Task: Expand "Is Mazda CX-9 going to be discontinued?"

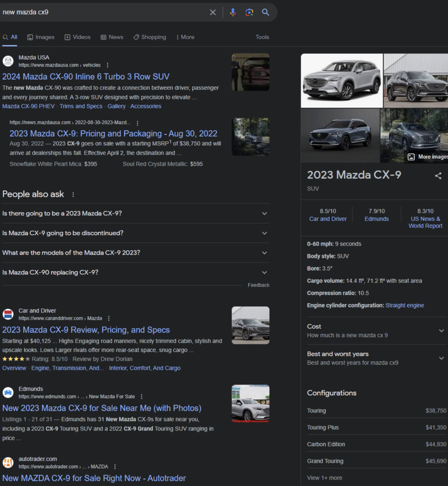Action: [x=136, y=233]
